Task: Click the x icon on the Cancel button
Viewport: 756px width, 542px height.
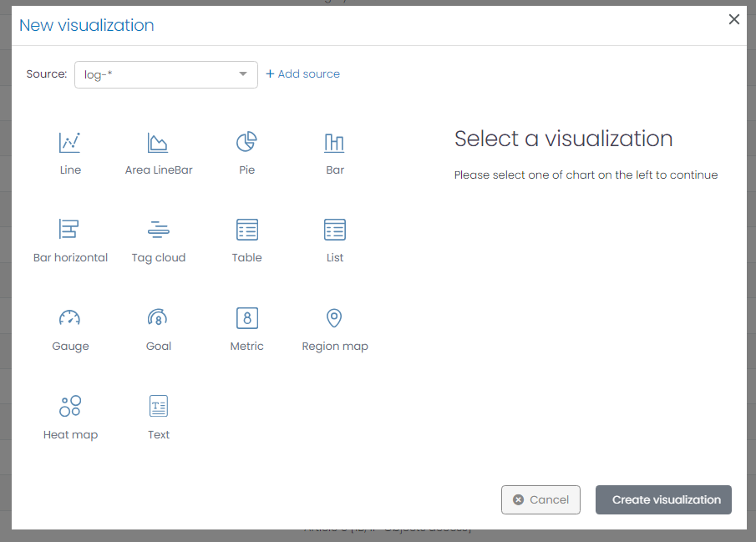Action: (518, 499)
